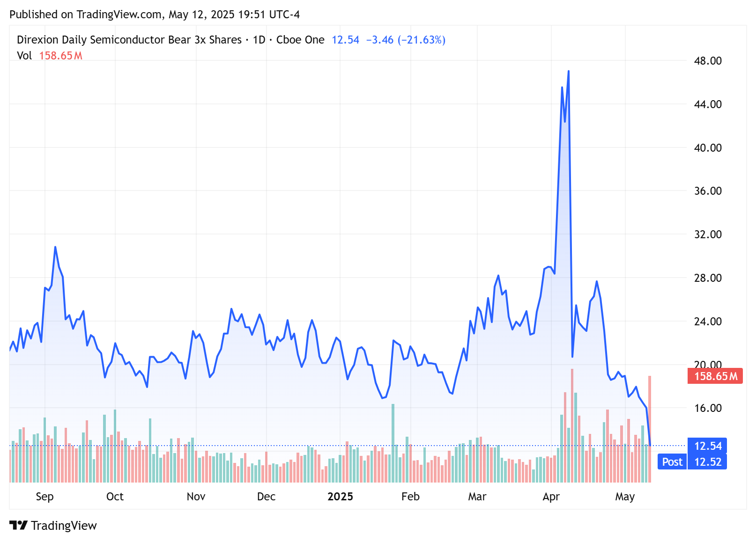756x542 pixels.
Task: Click the red 158.65 M volume value in header
Action: tap(60, 56)
